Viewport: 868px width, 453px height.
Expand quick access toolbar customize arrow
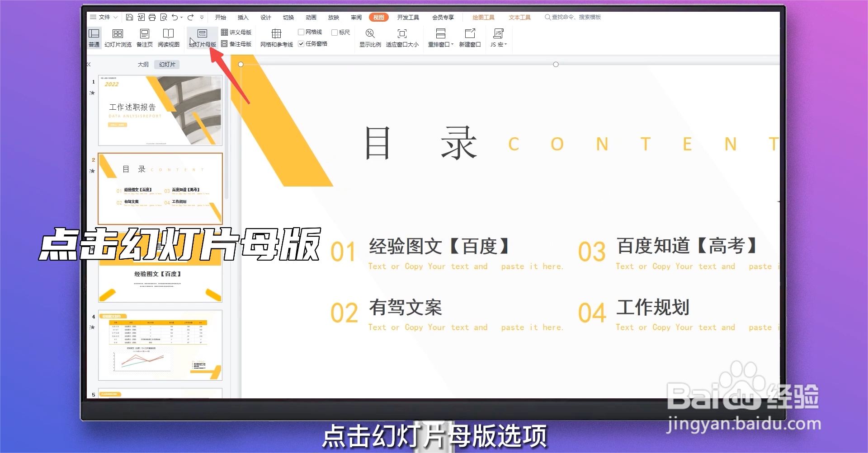pyautogui.click(x=202, y=18)
